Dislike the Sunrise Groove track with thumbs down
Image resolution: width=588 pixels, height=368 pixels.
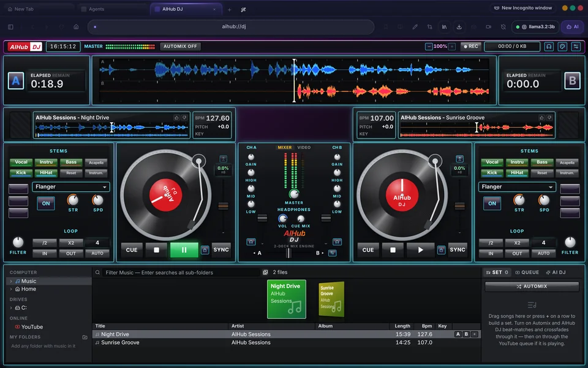549,118
